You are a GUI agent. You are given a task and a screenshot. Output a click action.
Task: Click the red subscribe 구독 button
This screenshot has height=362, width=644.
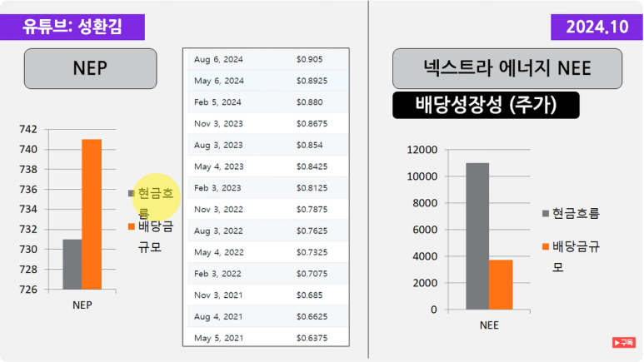point(623,342)
